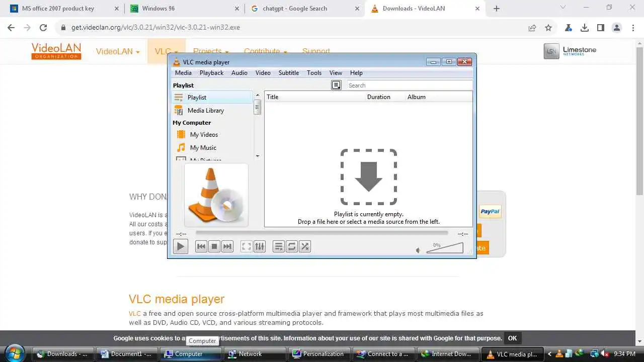Image resolution: width=644 pixels, height=362 pixels.
Task: Switch to Personalization window in taskbar
Action: 318,354
